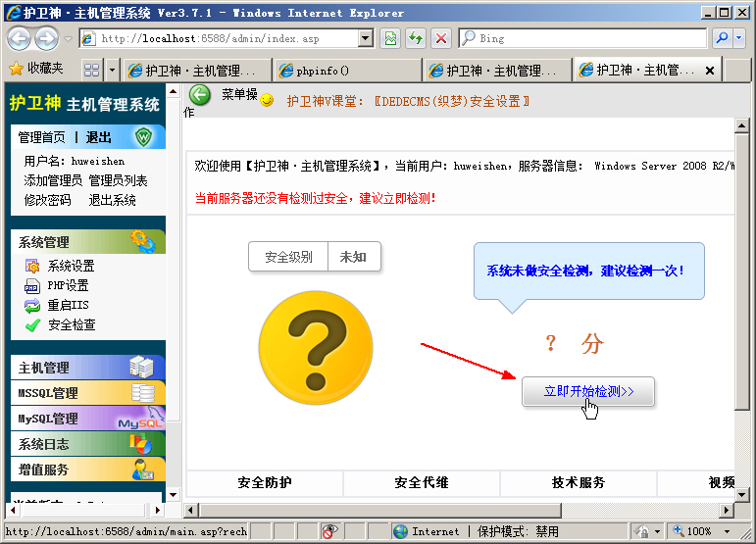Click 立即开始检测>> button
This screenshot has width=756, height=544.
point(588,391)
